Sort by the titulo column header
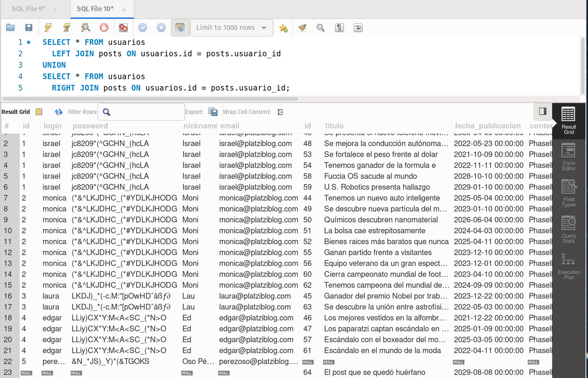This screenshot has width=588, height=378. pos(334,126)
